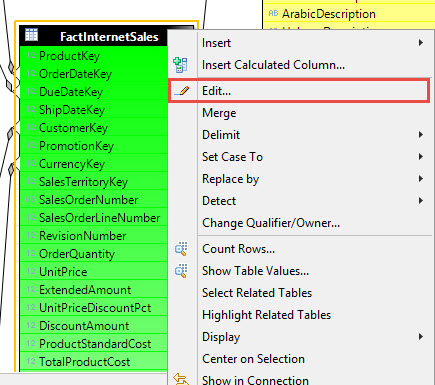Select the DueDateKey column
Viewport: 435px width, 385px height.
93,91
